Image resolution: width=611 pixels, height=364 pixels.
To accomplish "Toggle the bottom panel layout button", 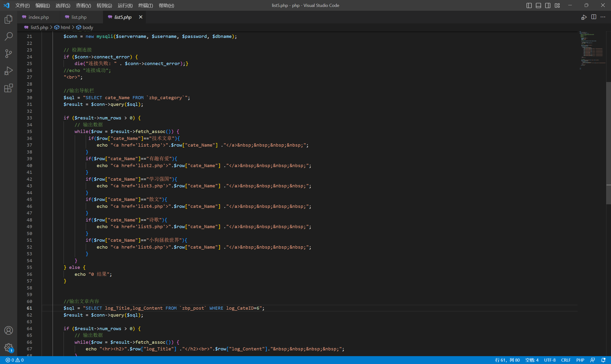I will 538,5.
